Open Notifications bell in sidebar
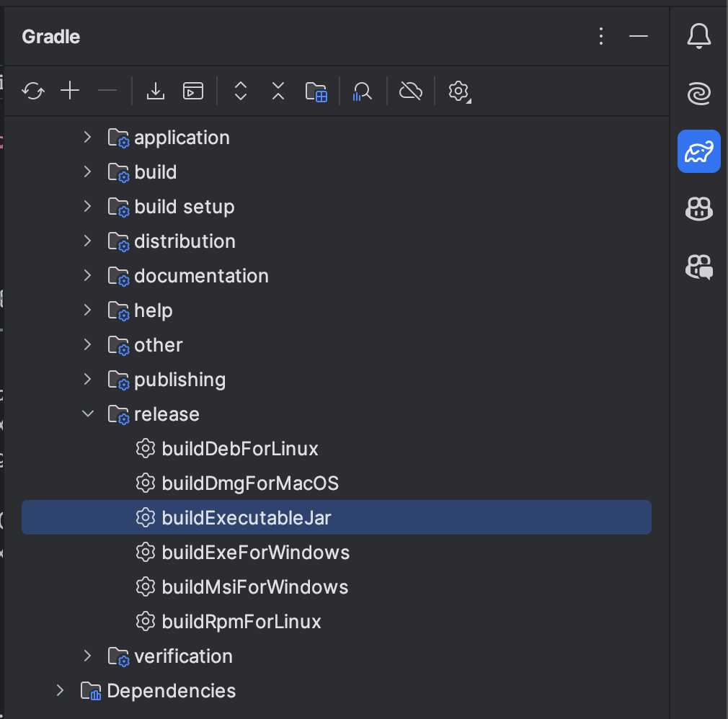Image resolution: width=728 pixels, height=719 pixels. click(698, 36)
